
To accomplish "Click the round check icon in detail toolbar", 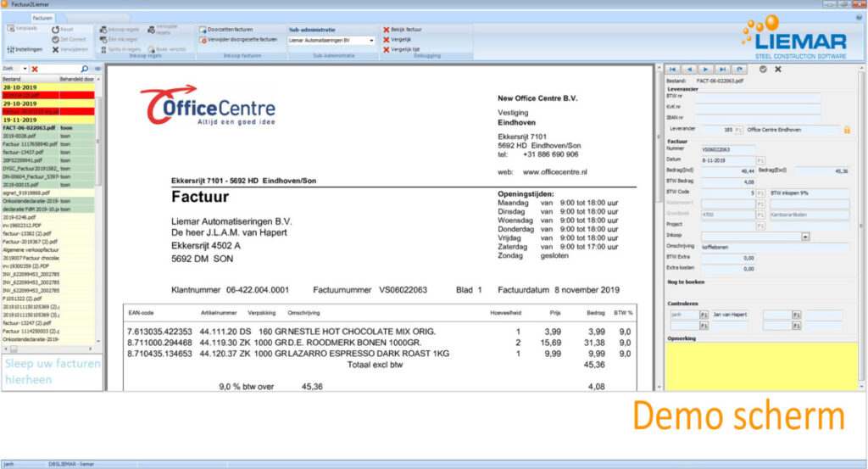I will [x=763, y=70].
